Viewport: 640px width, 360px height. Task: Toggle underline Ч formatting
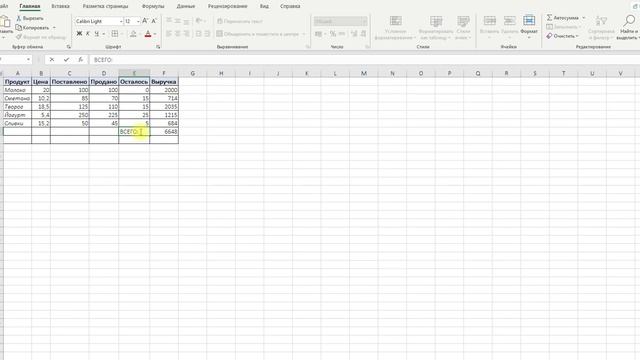(x=96, y=33)
